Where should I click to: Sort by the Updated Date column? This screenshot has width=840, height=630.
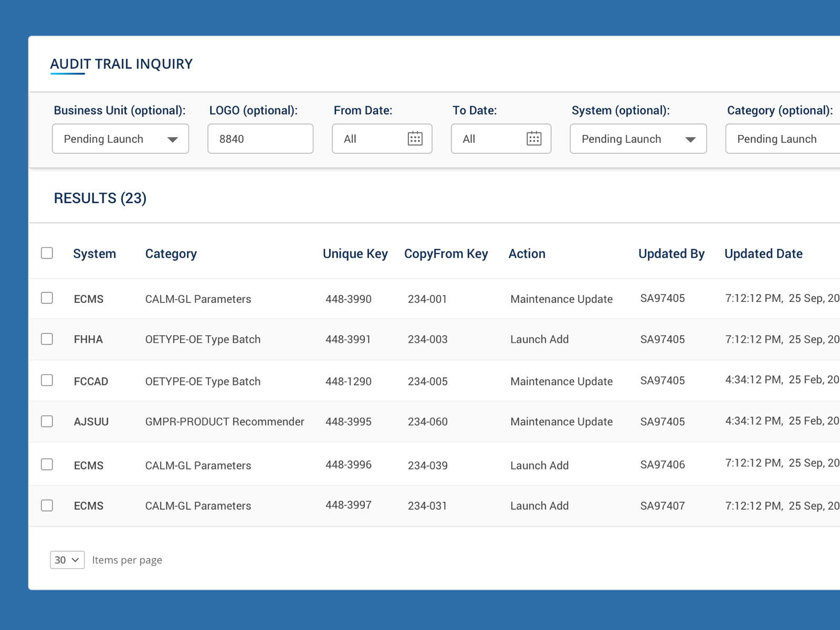[763, 254]
